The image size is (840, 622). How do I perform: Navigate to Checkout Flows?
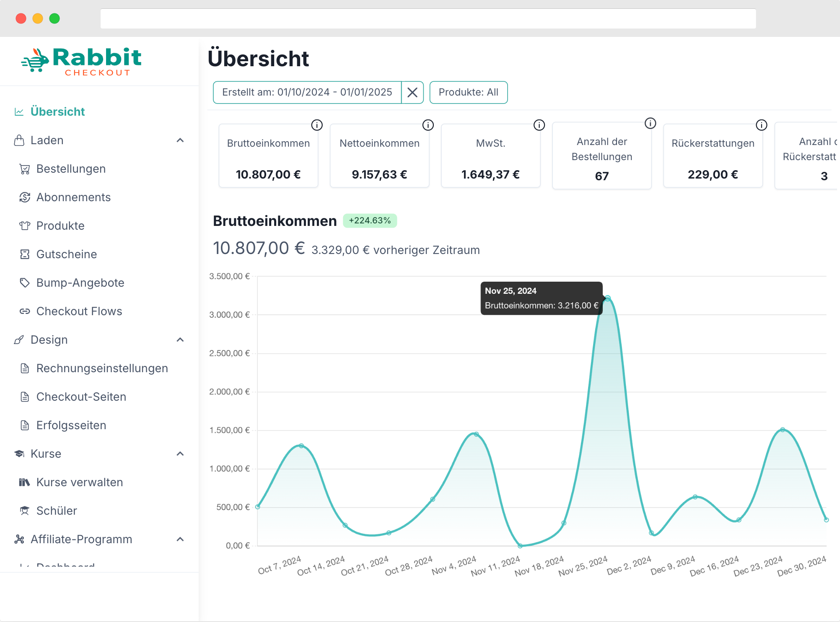(79, 311)
